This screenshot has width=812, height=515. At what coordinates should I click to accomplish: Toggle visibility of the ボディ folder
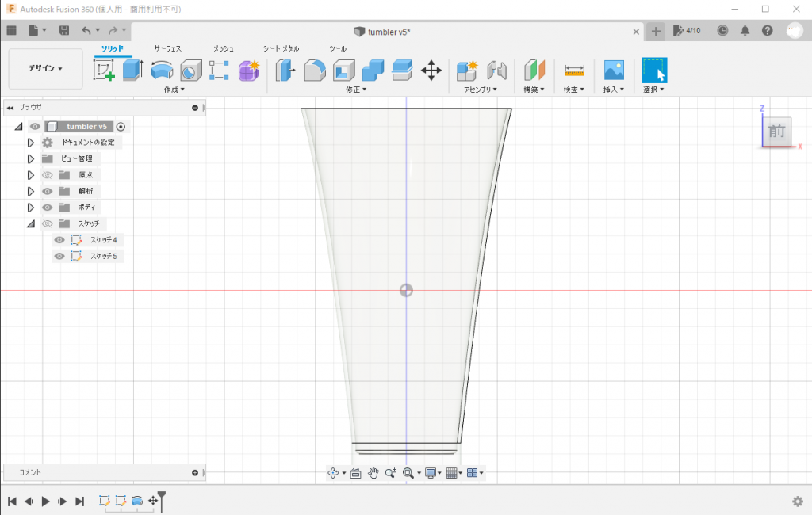47,207
